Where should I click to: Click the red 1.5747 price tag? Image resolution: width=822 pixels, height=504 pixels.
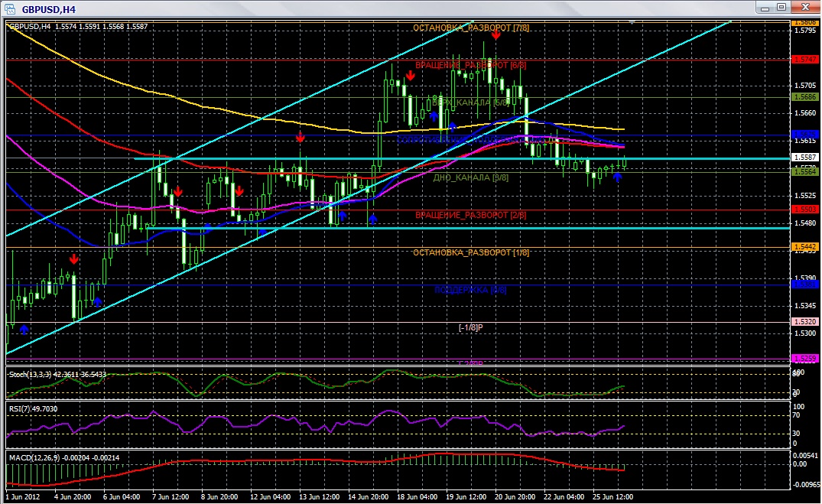(x=804, y=60)
